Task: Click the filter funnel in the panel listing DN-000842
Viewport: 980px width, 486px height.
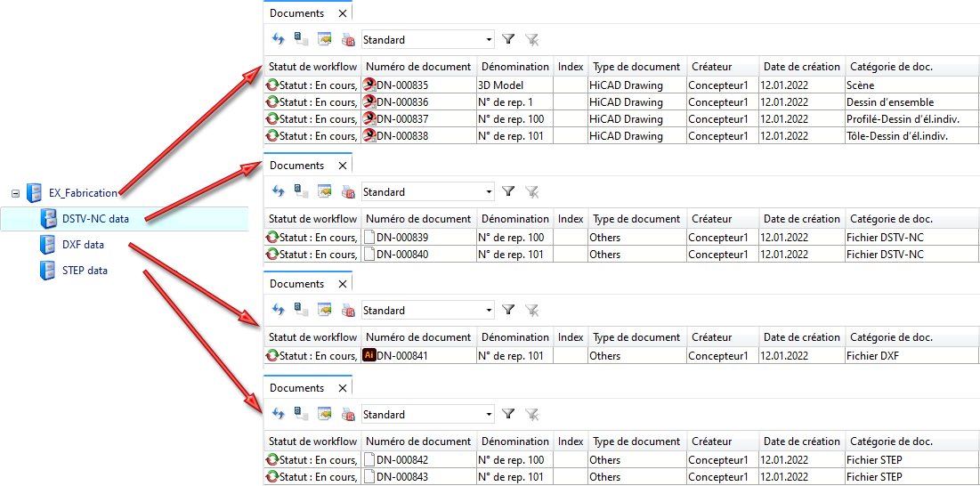Action: [x=509, y=414]
